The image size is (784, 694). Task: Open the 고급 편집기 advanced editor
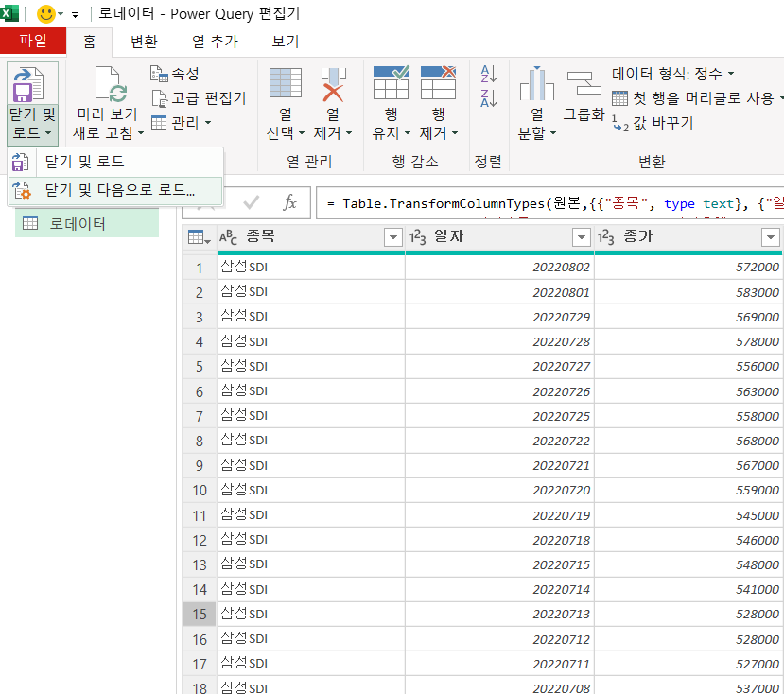[x=199, y=98]
